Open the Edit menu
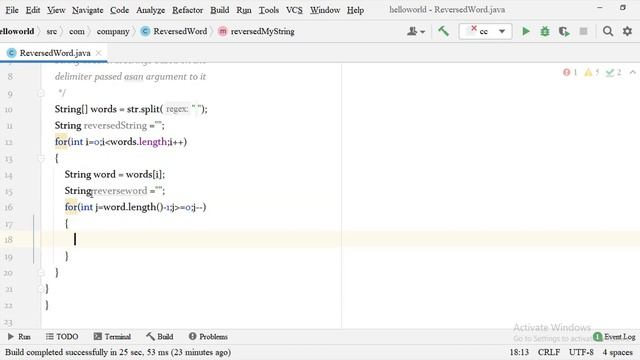This screenshot has height=360, width=640. click(33, 10)
